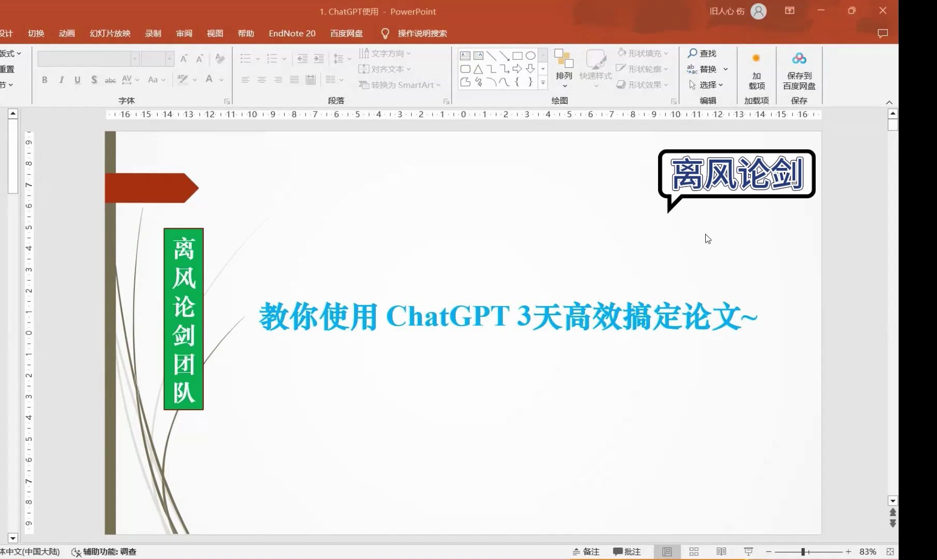937x560 pixels.
Task: Click the 查找 find button
Action: pos(702,53)
